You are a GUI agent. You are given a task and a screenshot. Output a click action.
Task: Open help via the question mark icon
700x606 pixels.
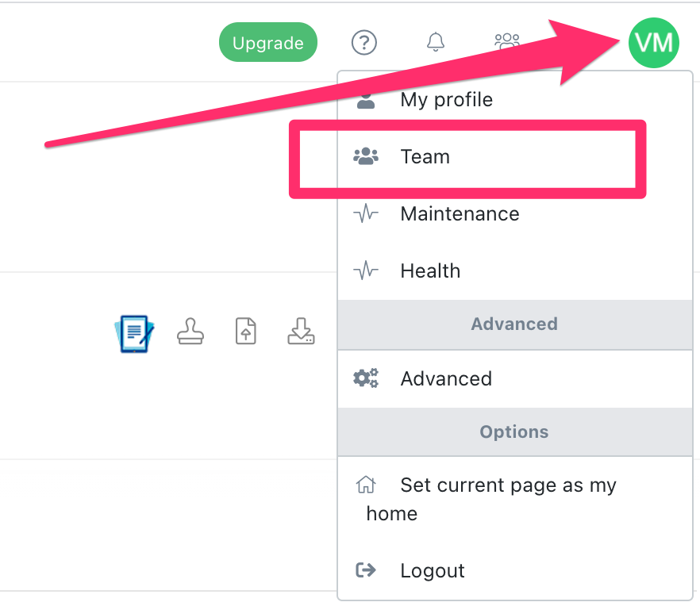click(x=363, y=42)
